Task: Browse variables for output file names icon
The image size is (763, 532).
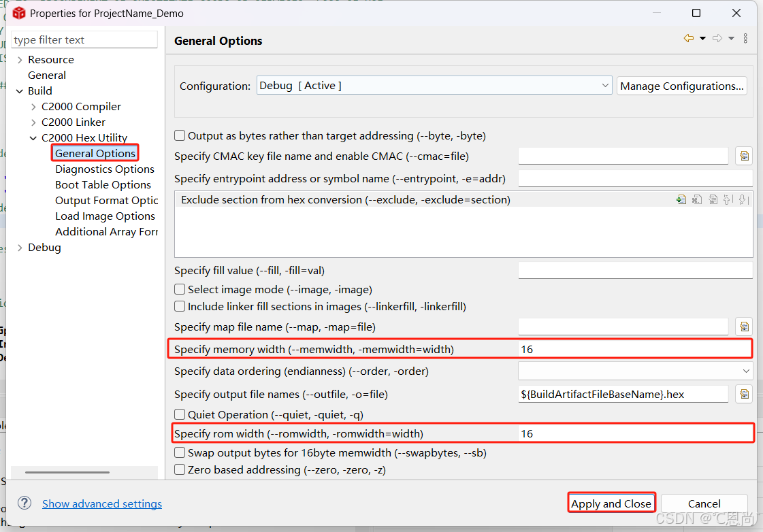Action: [x=744, y=394]
